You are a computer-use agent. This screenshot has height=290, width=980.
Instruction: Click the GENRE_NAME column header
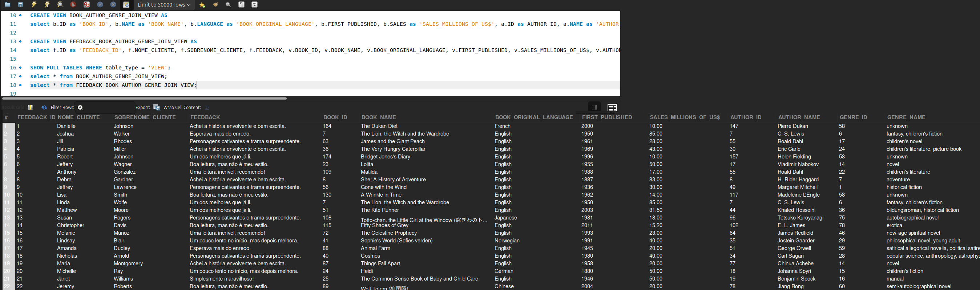pyautogui.click(x=906, y=117)
